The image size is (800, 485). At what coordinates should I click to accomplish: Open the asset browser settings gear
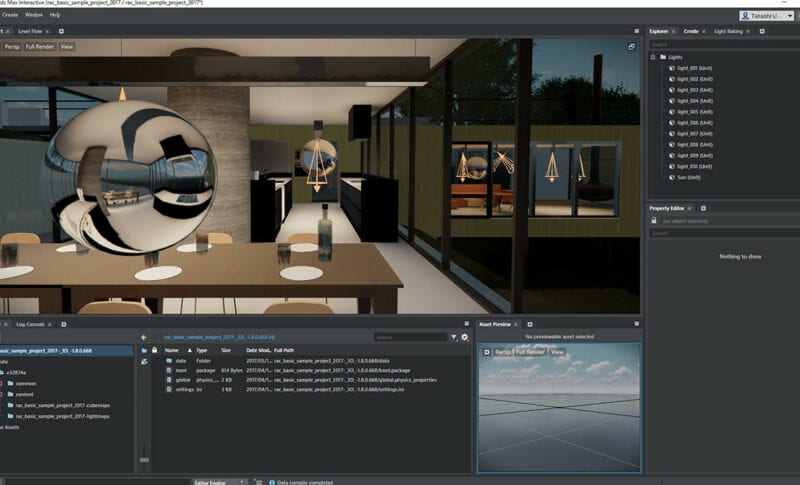click(x=465, y=338)
